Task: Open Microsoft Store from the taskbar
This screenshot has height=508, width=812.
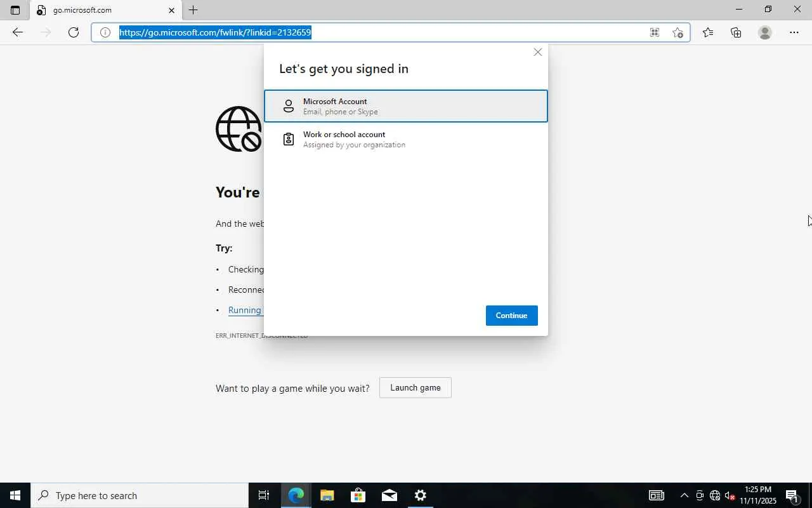Action: (x=358, y=495)
